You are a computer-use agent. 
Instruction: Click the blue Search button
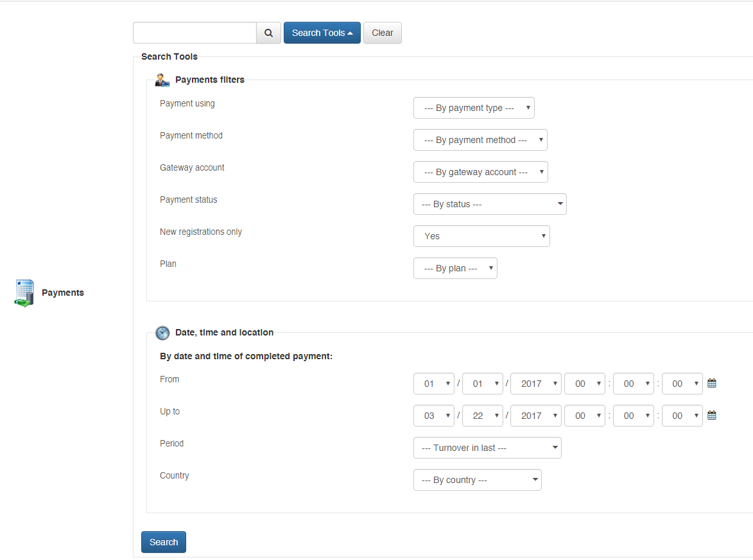(163, 542)
